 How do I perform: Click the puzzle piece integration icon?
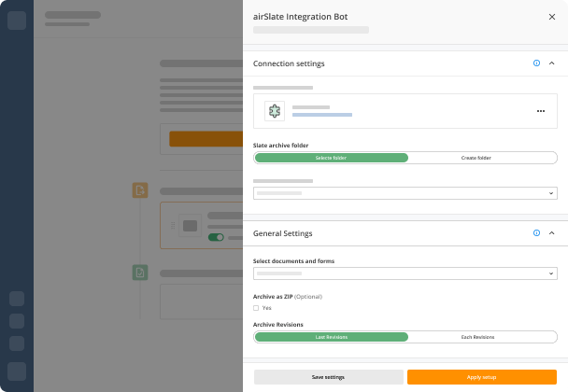(x=275, y=111)
